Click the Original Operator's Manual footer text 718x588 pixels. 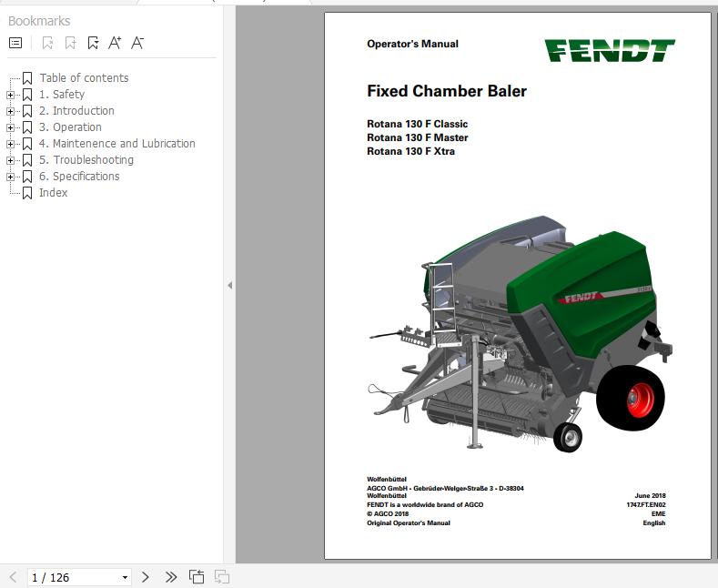tap(409, 523)
